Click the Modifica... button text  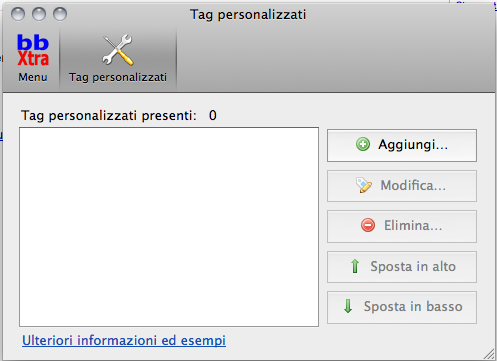[x=413, y=185]
